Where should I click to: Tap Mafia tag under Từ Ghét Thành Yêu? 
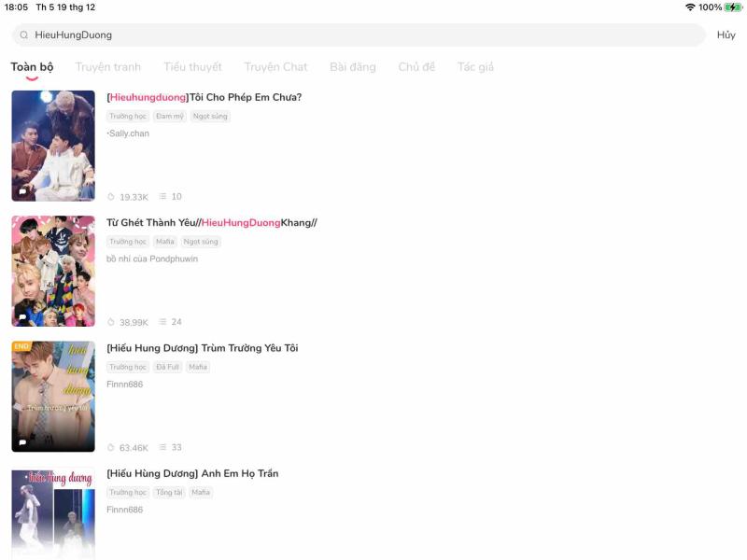click(x=165, y=242)
